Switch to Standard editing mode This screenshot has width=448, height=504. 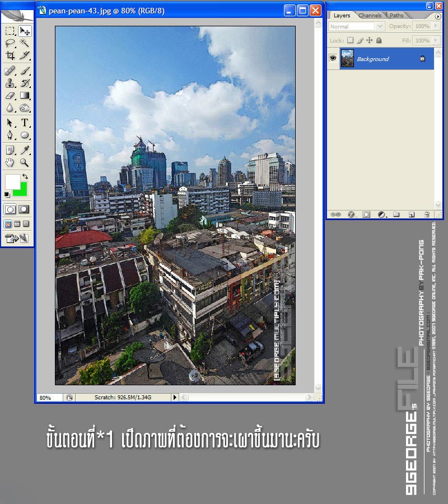[10, 209]
